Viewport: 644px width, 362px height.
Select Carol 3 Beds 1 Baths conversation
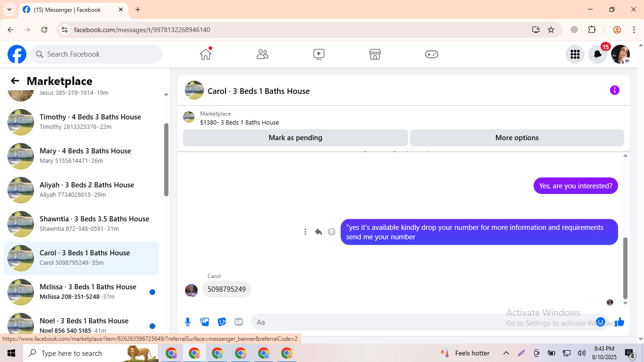click(x=82, y=258)
